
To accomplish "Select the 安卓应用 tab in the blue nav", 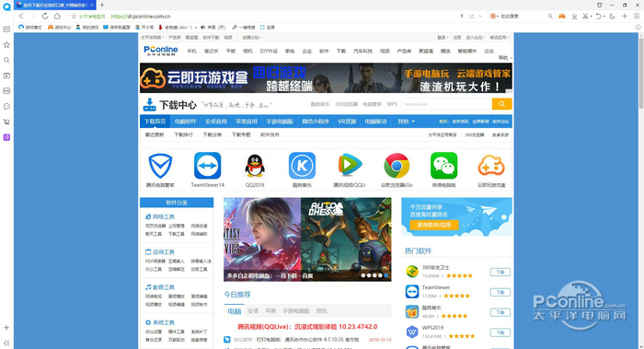I will pos(216,122).
